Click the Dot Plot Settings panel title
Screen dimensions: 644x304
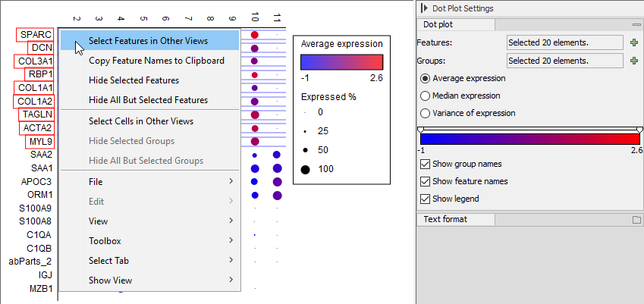pos(463,8)
